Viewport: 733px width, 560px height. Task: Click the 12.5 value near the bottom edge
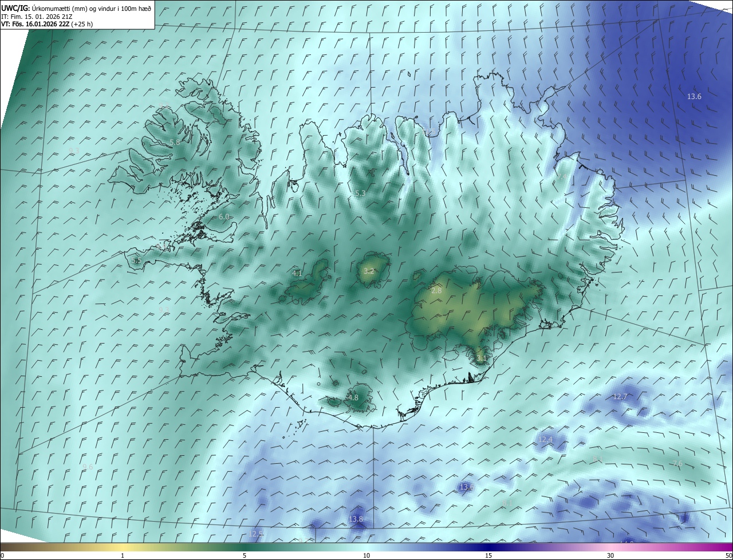point(257,534)
